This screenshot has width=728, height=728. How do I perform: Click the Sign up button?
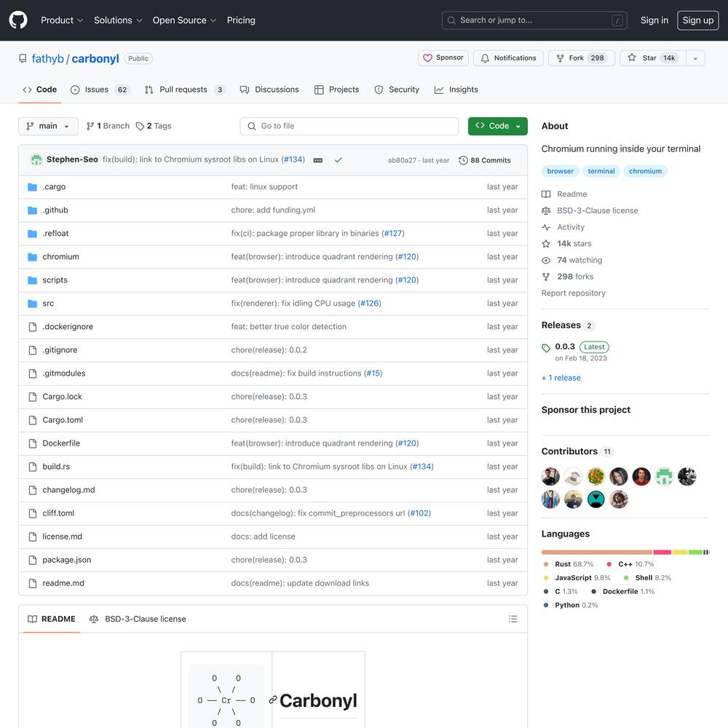point(698,20)
